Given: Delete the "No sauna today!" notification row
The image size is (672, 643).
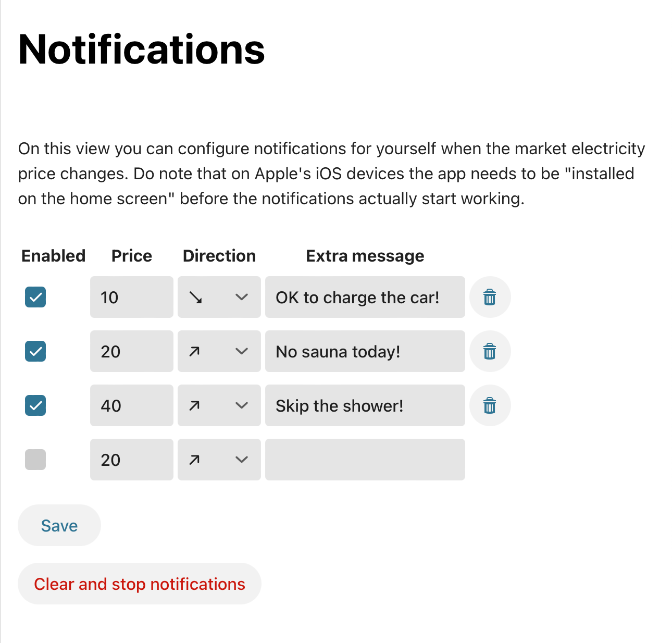Looking at the screenshot, I should [x=490, y=351].
